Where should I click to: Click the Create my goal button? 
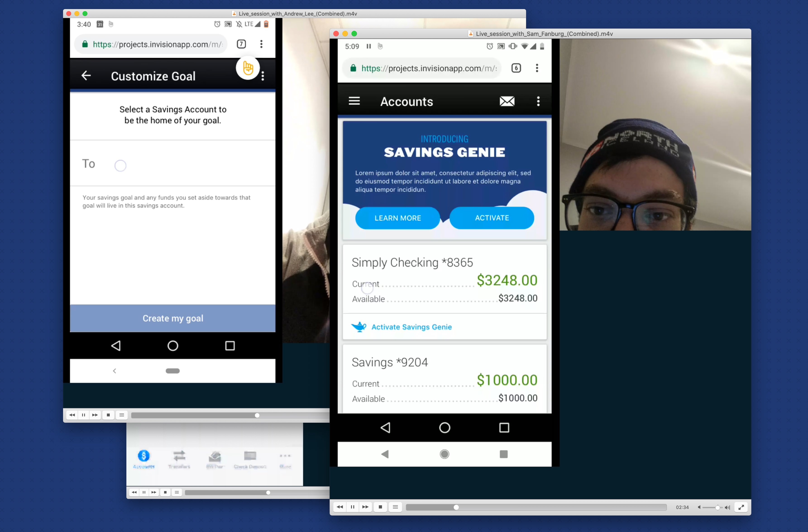pyautogui.click(x=173, y=318)
